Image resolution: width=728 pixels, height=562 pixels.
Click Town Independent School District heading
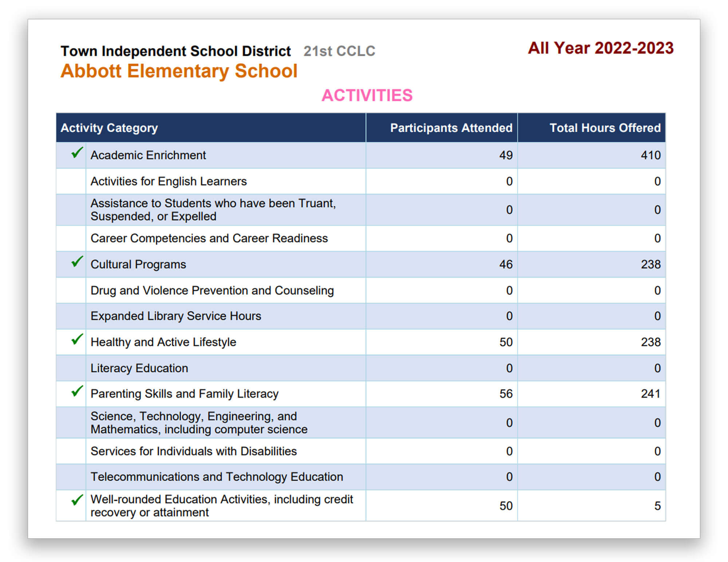tap(175, 51)
